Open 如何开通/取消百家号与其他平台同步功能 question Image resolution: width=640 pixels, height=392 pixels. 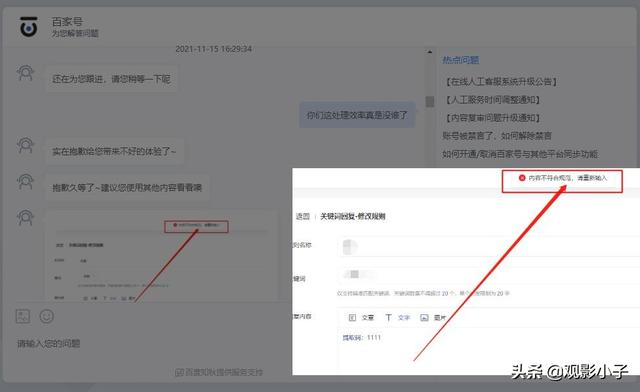[520, 154]
